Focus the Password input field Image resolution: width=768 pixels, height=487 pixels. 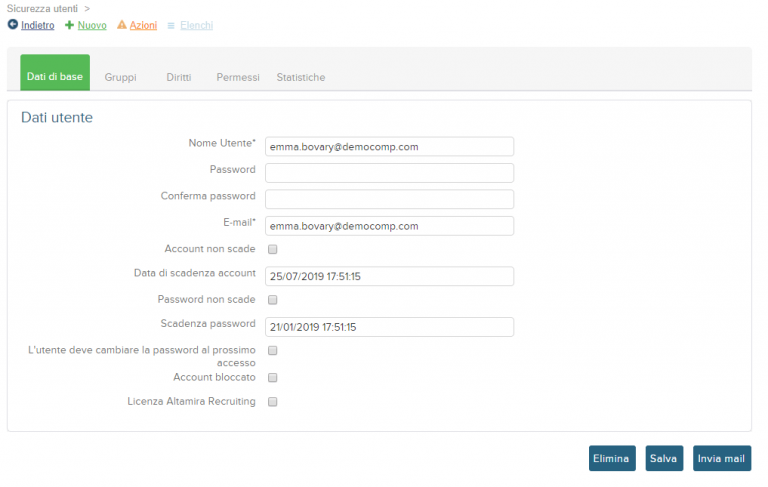tap(389, 173)
